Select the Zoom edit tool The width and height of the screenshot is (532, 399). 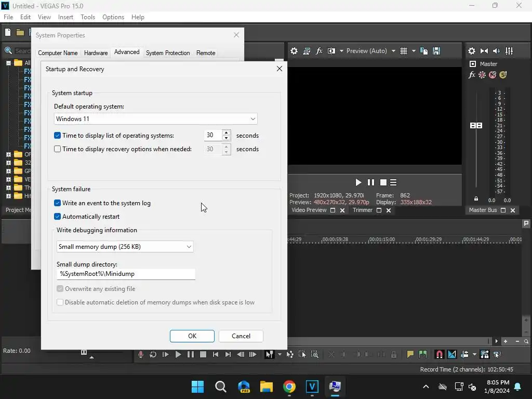point(314,354)
